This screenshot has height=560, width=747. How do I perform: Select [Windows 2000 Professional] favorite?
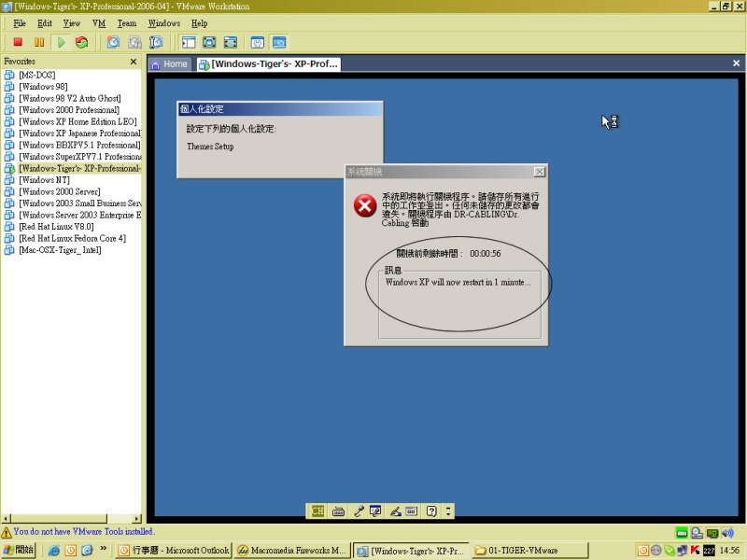click(x=69, y=109)
